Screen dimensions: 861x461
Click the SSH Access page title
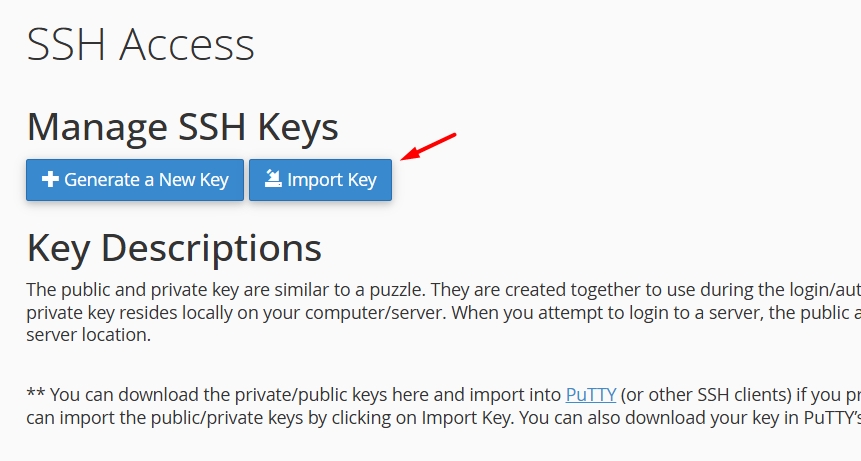coord(140,45)
